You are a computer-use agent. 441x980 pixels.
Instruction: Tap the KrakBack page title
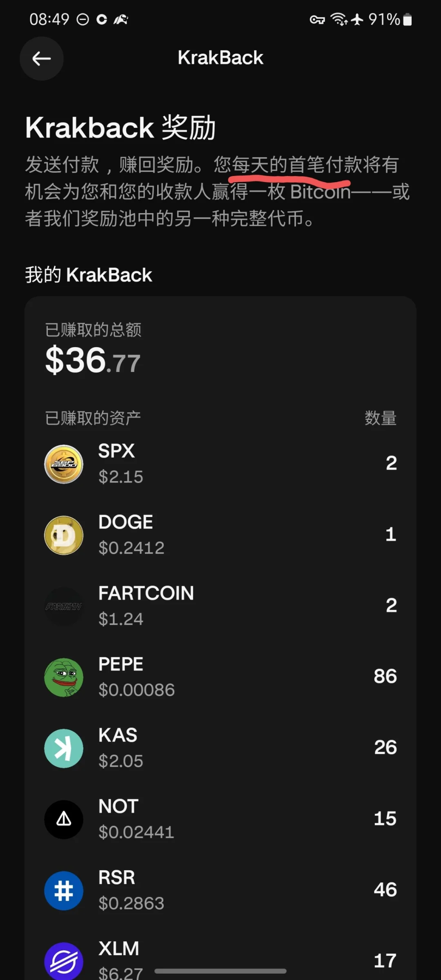(220, 58)
